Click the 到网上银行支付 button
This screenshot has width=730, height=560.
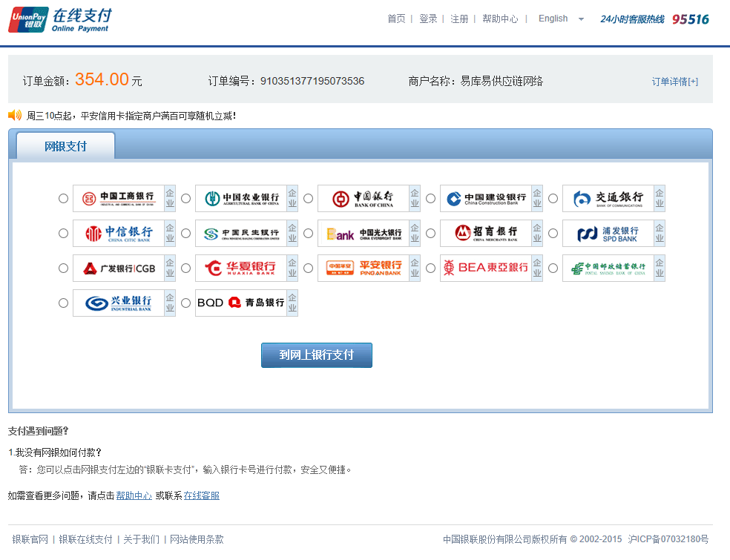pyautogui.click(x=317, y=355)
